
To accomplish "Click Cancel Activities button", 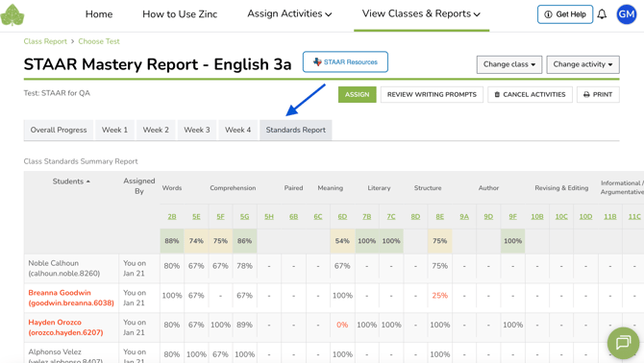I will (x=530, y=94).
